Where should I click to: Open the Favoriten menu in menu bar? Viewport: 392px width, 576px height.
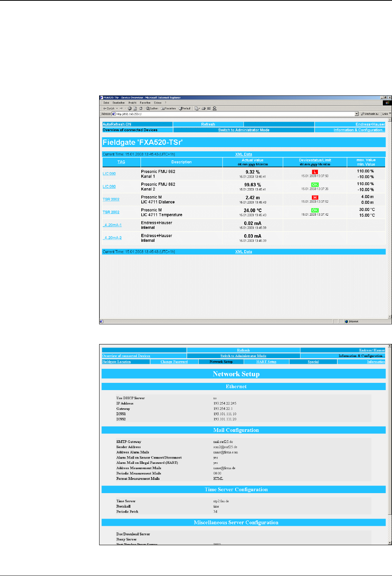click(145, 103)
